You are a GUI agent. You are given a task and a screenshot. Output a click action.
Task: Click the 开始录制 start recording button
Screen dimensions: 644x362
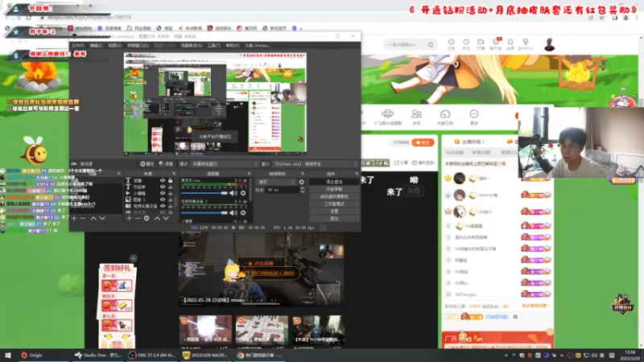[334, 189]
